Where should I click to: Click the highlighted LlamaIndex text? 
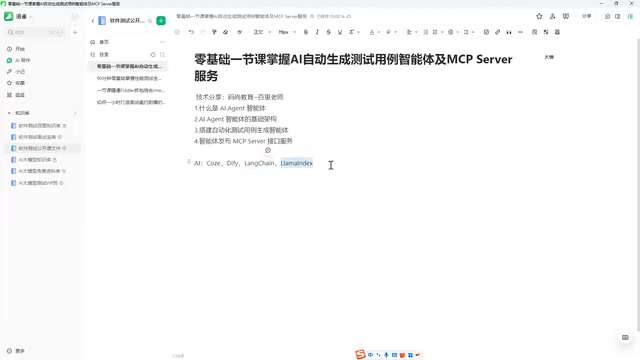pos(297,163)
